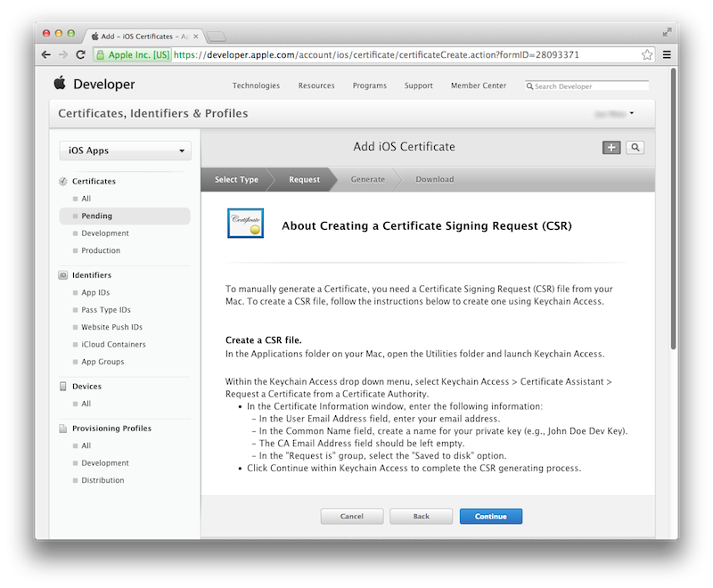
Task: Click the Identifiers ID icon in sidebar
Action: click(62, 275)
